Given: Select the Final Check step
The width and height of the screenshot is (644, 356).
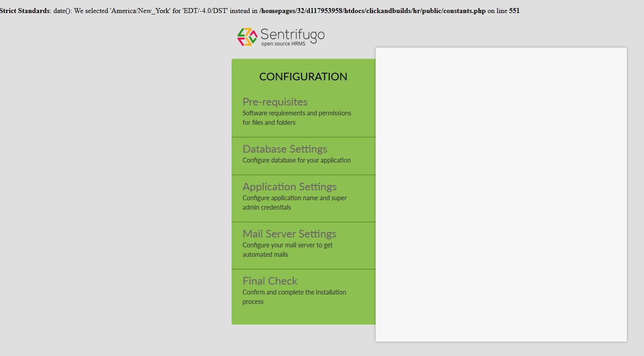Looking at the screenshot, I should pos(270,281).
